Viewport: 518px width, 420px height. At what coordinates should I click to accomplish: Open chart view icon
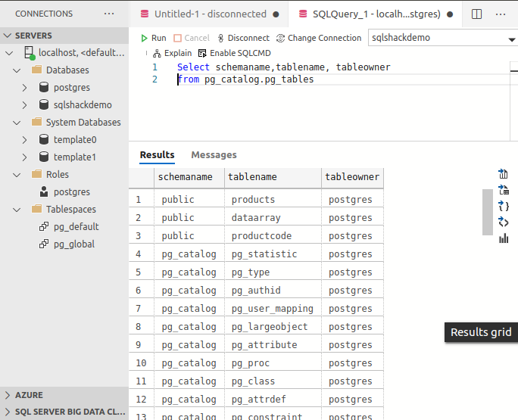[504, 238]
